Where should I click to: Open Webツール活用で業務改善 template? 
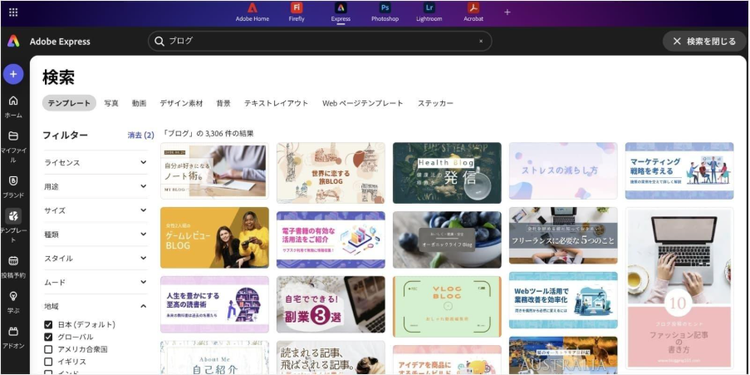(563, 300)
